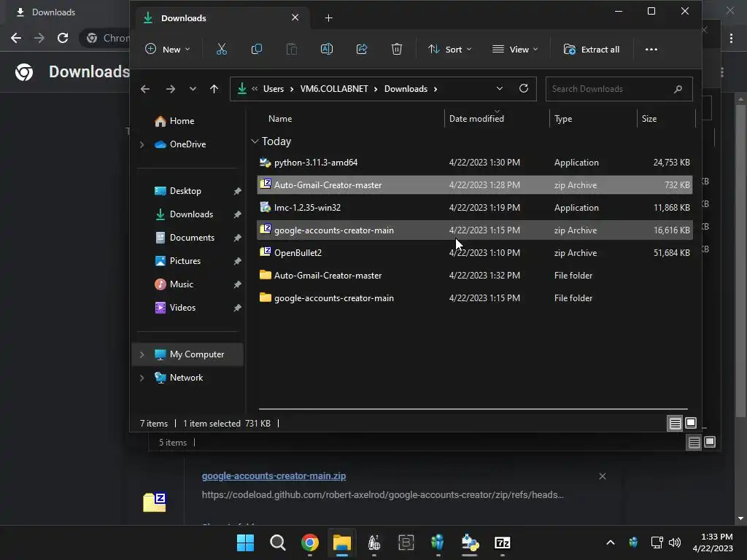Click the search magnifier in Search Downloads
Image resolution: width=747 pixels, height=560 pixels.
(x=678, y=89)
